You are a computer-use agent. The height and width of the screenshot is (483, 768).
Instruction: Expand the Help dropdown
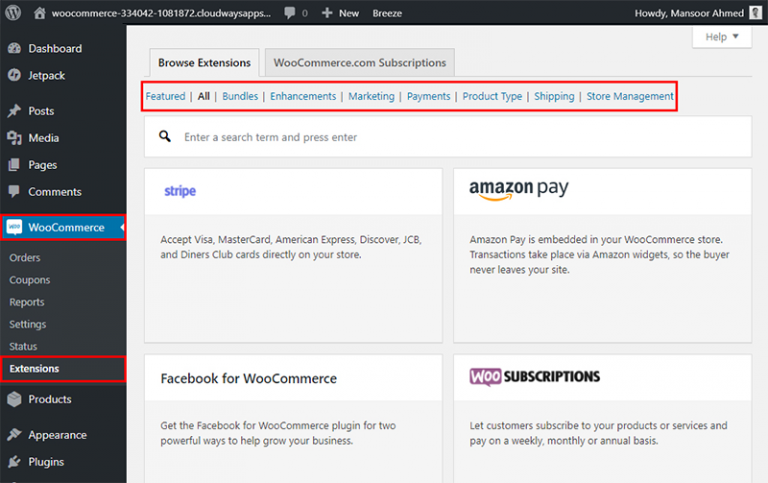[721, 37]
